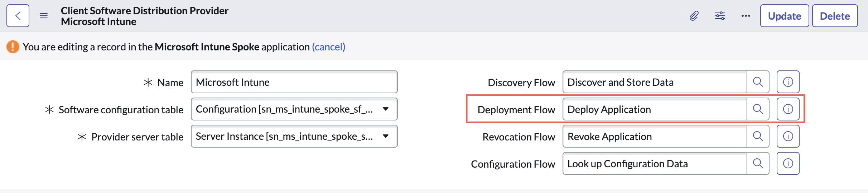Open Provider server table dropdown
This screenshot has width=868, height=193.
(x=294, y=136)
